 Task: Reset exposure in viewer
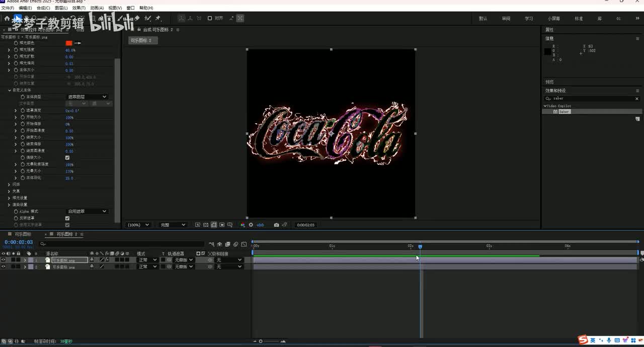(x=251, y=225)
